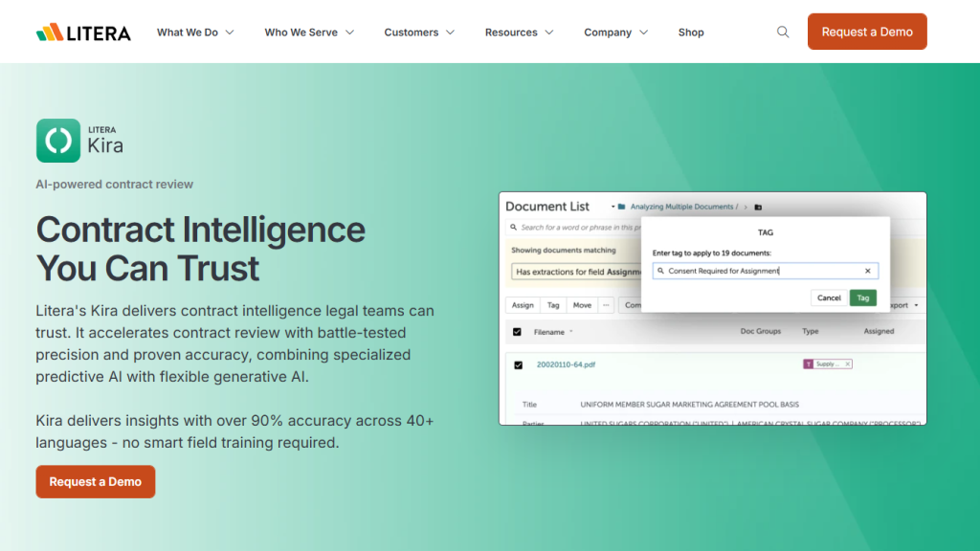Open the site search magnifier icon
The image size is (980, 551).
pyautogui.click(x=783, y=32)
